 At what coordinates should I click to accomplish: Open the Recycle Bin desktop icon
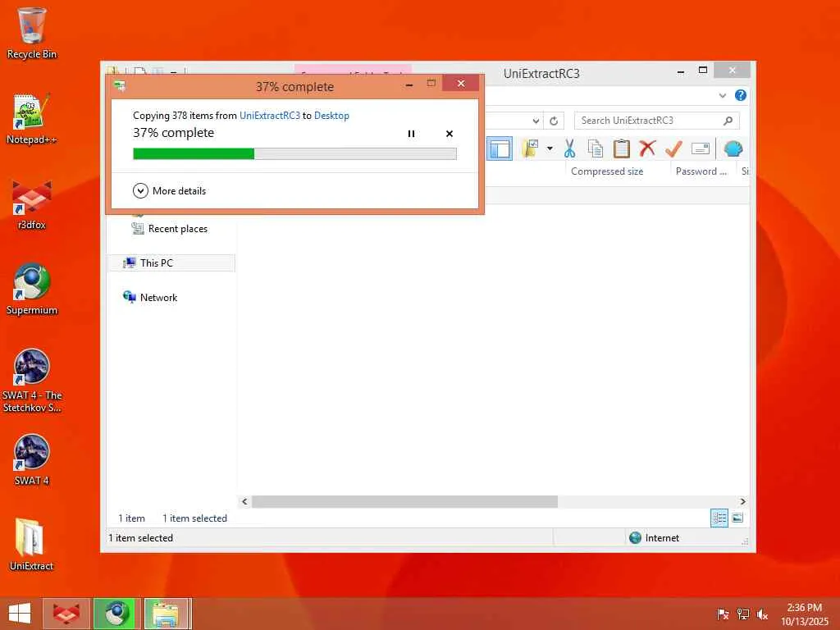32,33
